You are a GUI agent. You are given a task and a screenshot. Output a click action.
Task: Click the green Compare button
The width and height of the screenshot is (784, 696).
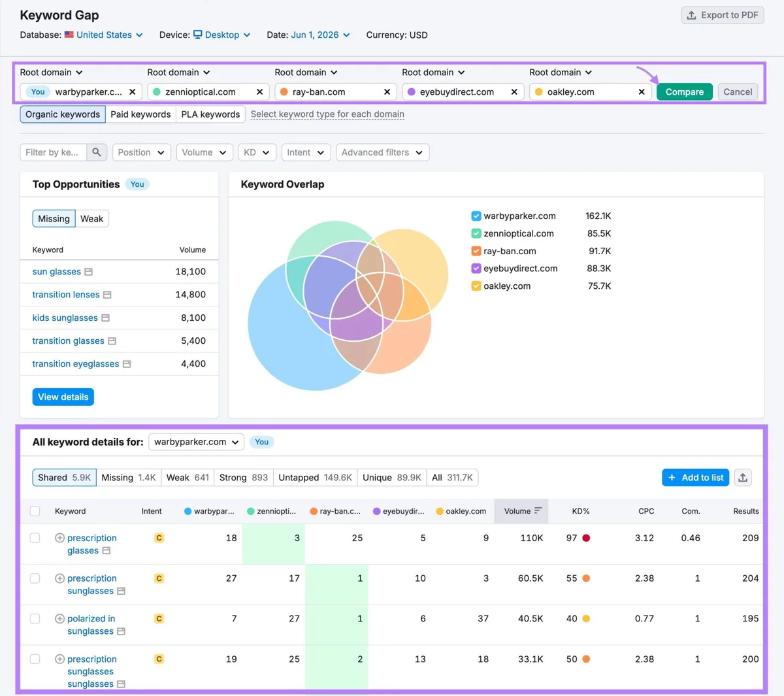685,92
